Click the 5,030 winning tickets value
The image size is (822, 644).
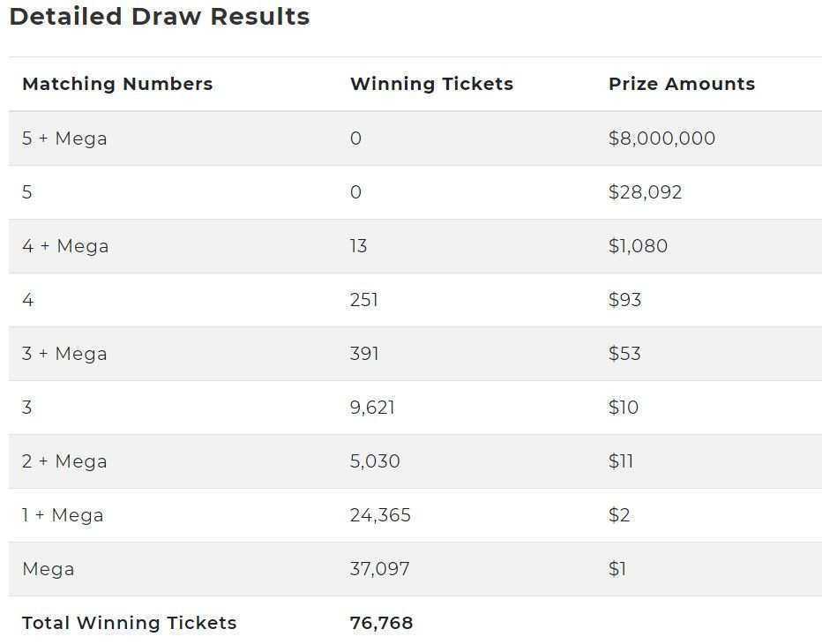375,461
